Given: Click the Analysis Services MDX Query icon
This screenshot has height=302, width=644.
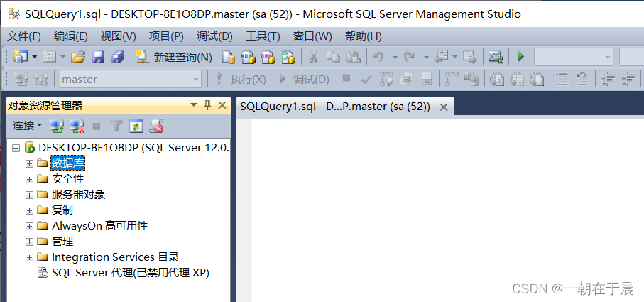Looking at the screenshot, I should pos(249,57).
